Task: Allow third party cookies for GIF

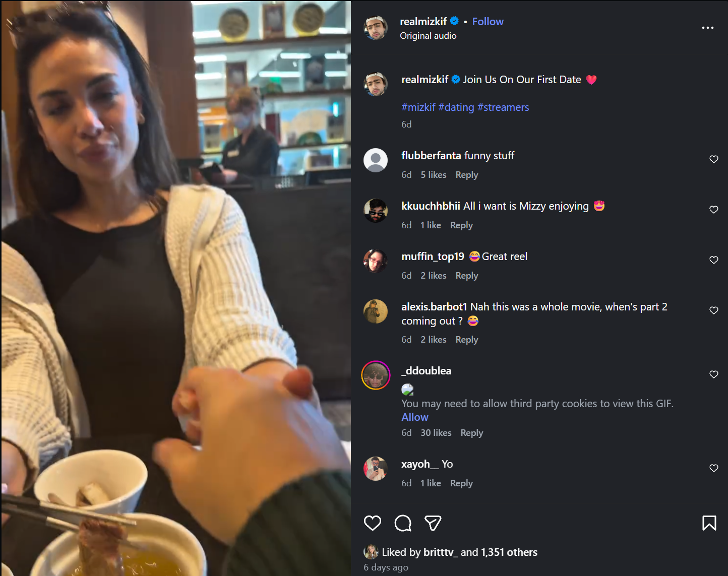Action: (415, 417)
